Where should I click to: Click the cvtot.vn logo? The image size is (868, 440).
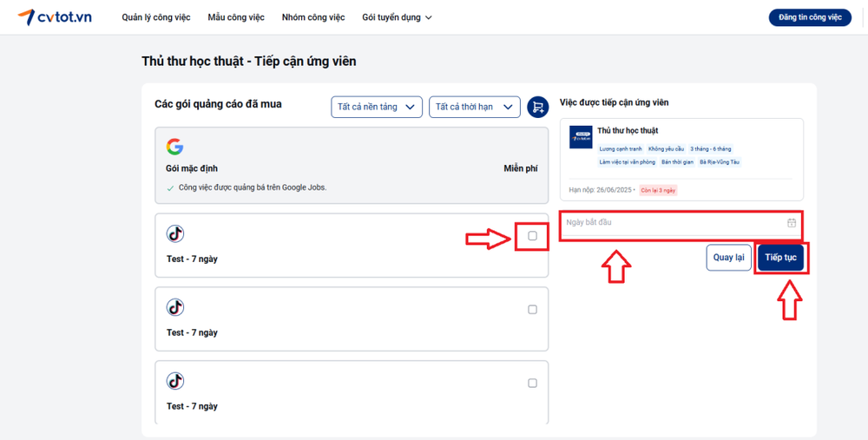tap(55, 17)
